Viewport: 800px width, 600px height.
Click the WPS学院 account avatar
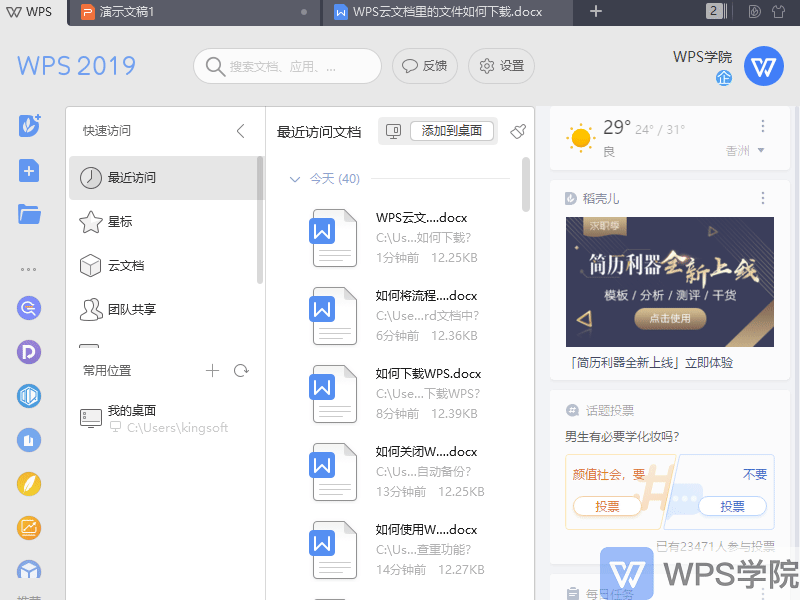763,66
